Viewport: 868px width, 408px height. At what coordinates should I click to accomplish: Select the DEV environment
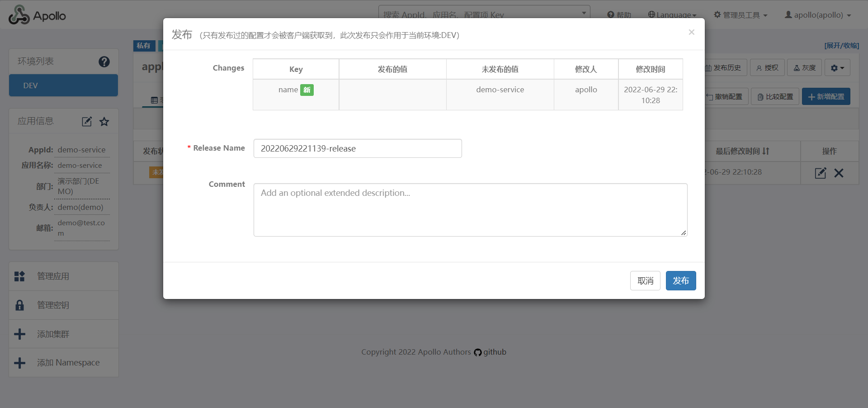(63, 85)
